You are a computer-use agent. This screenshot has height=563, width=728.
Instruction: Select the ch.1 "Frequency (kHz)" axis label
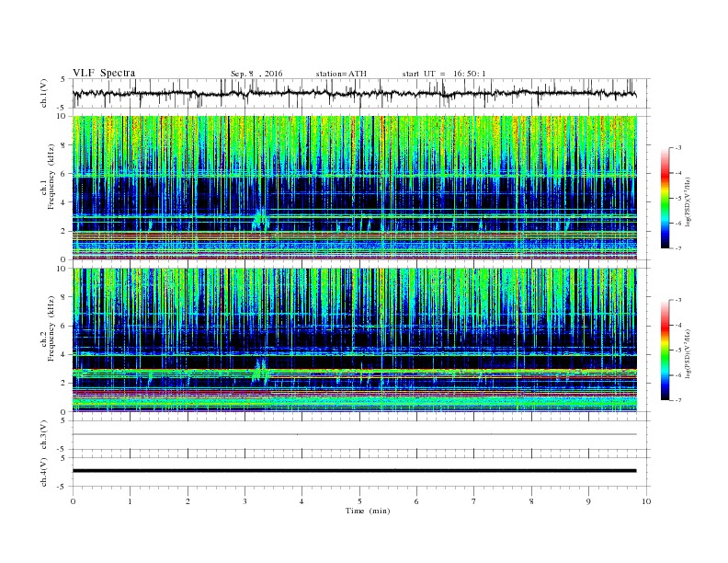point(51,177)
